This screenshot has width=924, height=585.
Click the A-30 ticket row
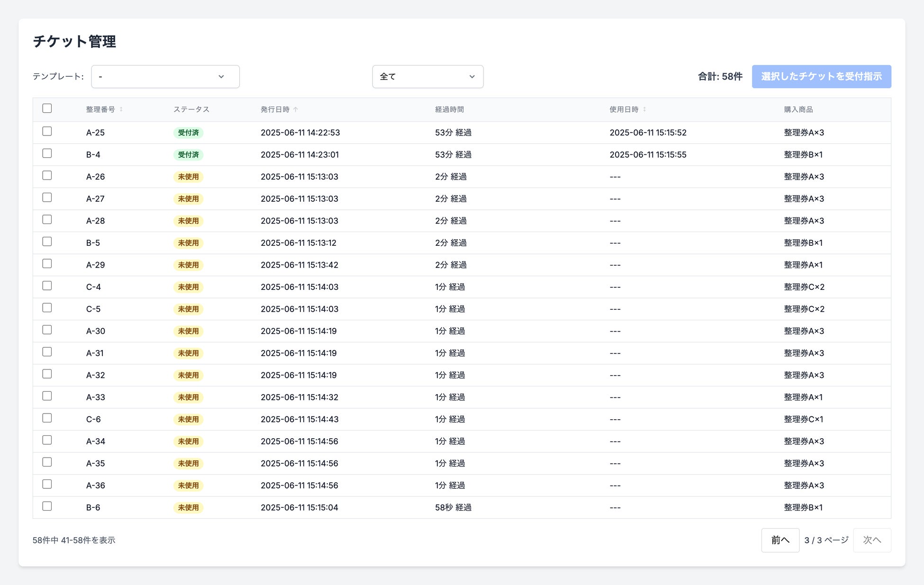[96, 331]
